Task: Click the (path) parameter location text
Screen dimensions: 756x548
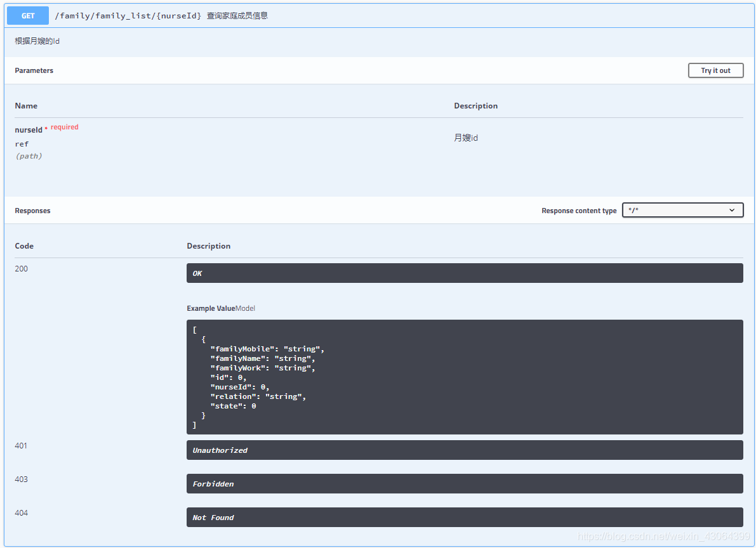Action: [x=29, y=156]
